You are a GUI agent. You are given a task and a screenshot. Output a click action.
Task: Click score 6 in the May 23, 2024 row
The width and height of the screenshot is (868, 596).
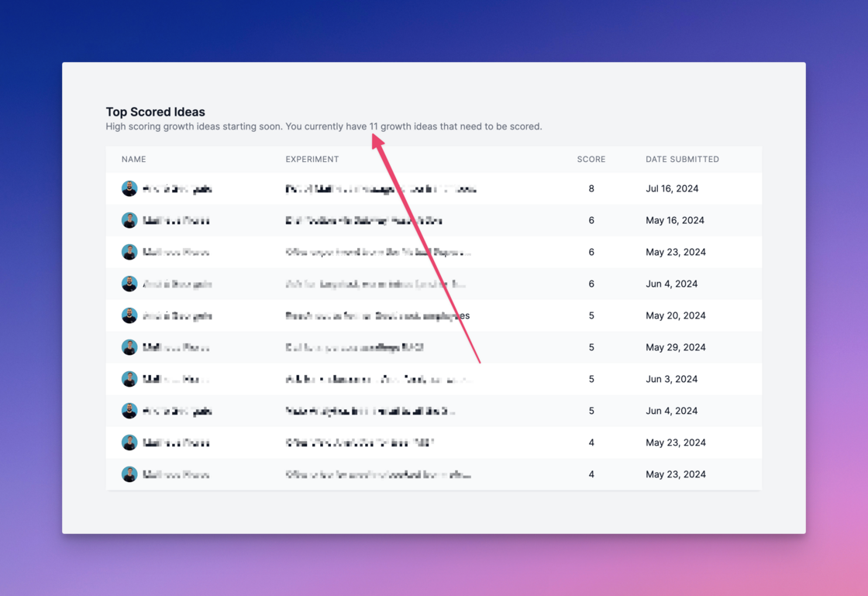point(591,253)
